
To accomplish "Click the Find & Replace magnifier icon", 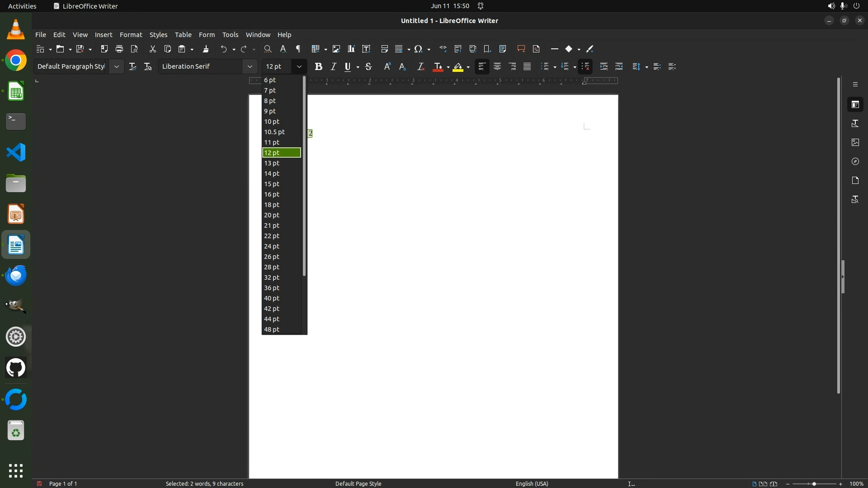I will (268, 49).
